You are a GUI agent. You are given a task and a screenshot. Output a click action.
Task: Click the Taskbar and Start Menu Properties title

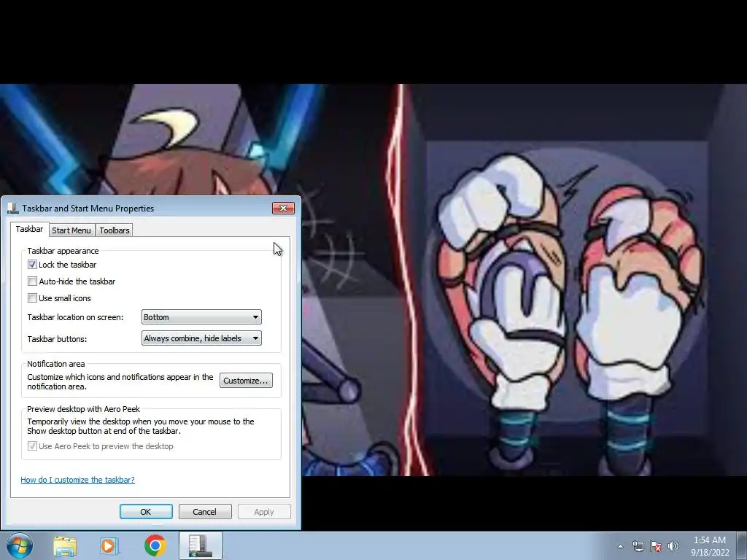[88, 208]
